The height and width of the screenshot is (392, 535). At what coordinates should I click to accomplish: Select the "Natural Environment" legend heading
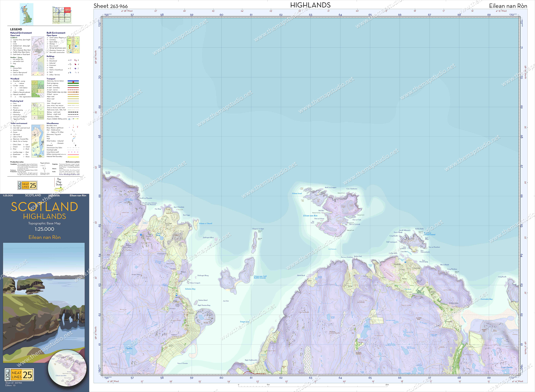pos(21,33)
